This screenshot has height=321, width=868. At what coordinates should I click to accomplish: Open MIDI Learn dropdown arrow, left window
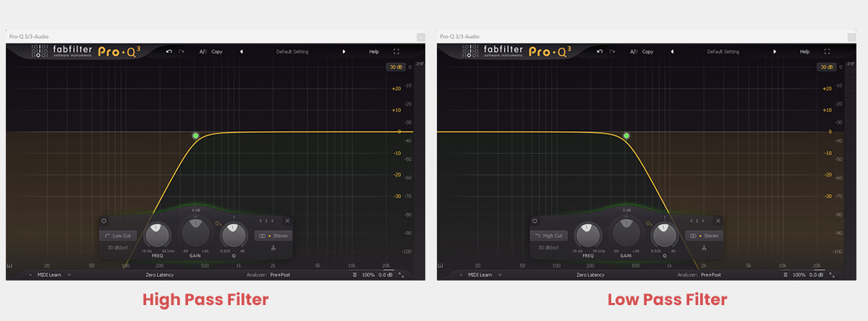pos(69,275)
